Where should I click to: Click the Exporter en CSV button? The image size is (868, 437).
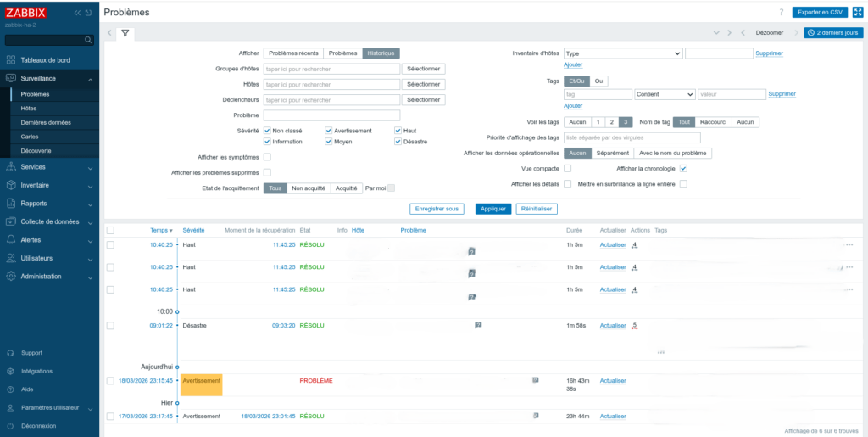820,12
